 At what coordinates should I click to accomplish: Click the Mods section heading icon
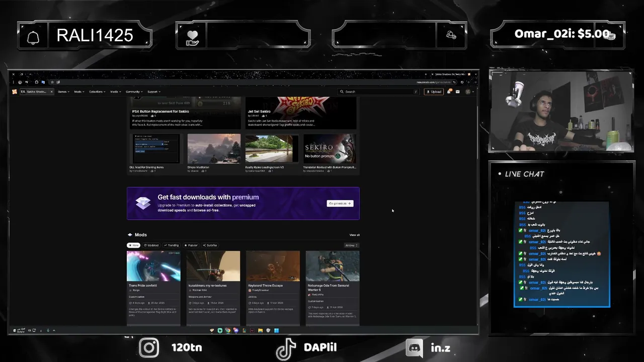tap(130, 235)
